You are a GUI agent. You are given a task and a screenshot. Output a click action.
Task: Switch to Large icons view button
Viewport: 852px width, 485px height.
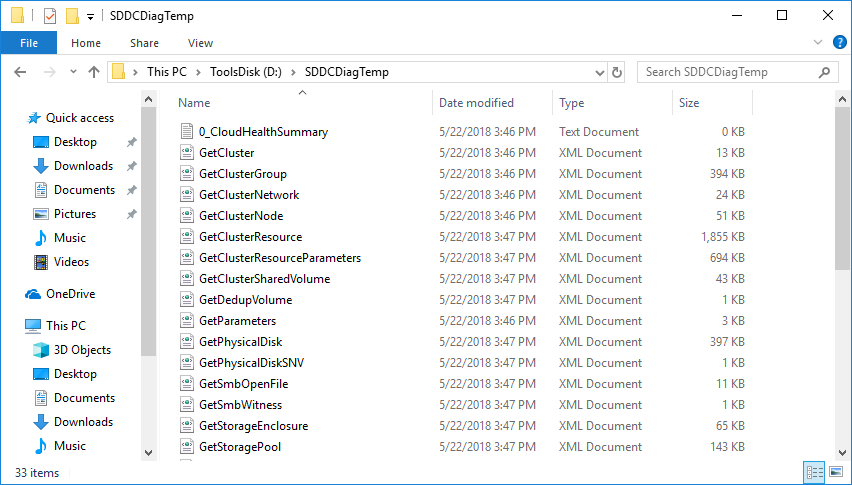836,472
